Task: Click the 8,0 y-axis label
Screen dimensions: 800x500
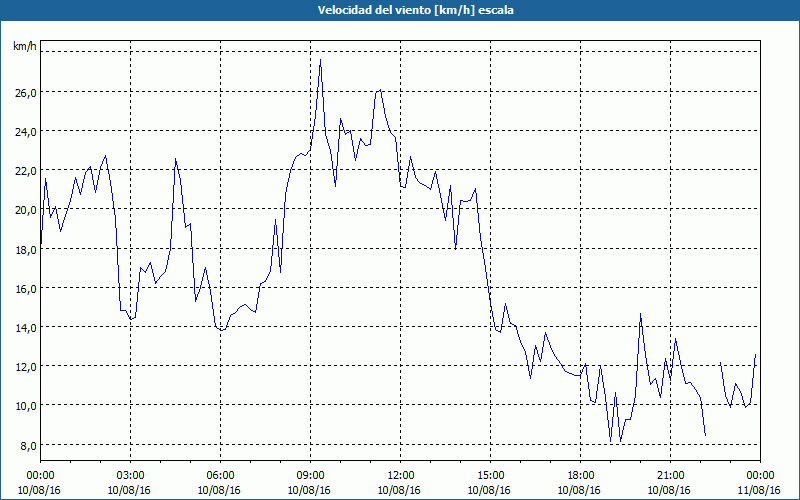Action: (x=27, y=445)
